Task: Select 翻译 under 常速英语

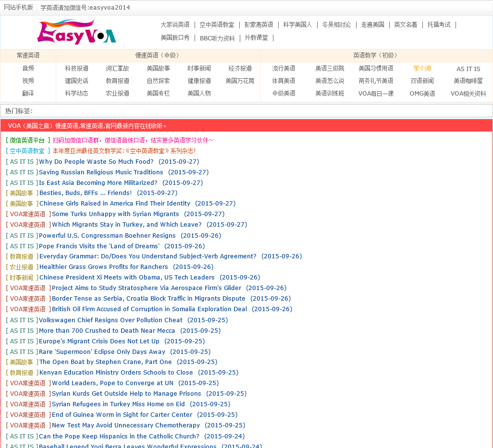Action: coord(28,93)
